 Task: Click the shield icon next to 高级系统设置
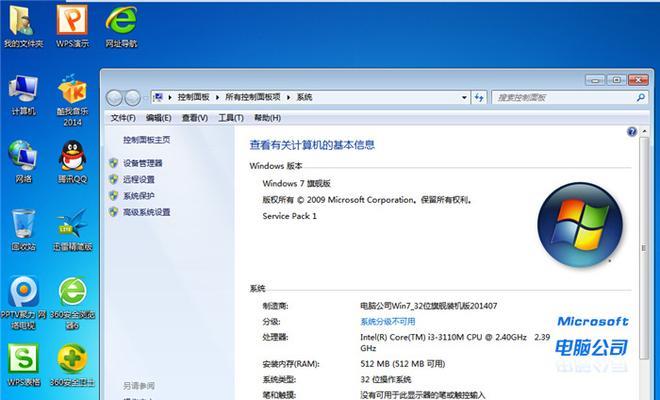113,212
